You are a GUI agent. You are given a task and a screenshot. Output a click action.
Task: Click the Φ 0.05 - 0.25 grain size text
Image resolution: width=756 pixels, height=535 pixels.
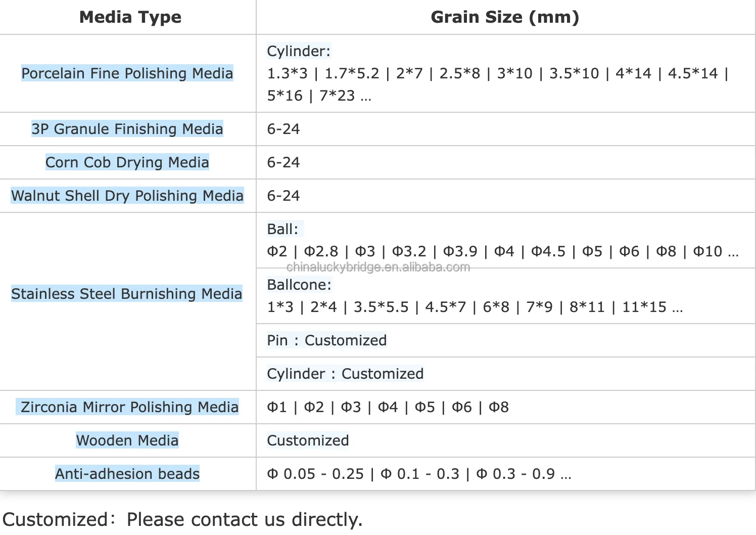tap(315, 474)
